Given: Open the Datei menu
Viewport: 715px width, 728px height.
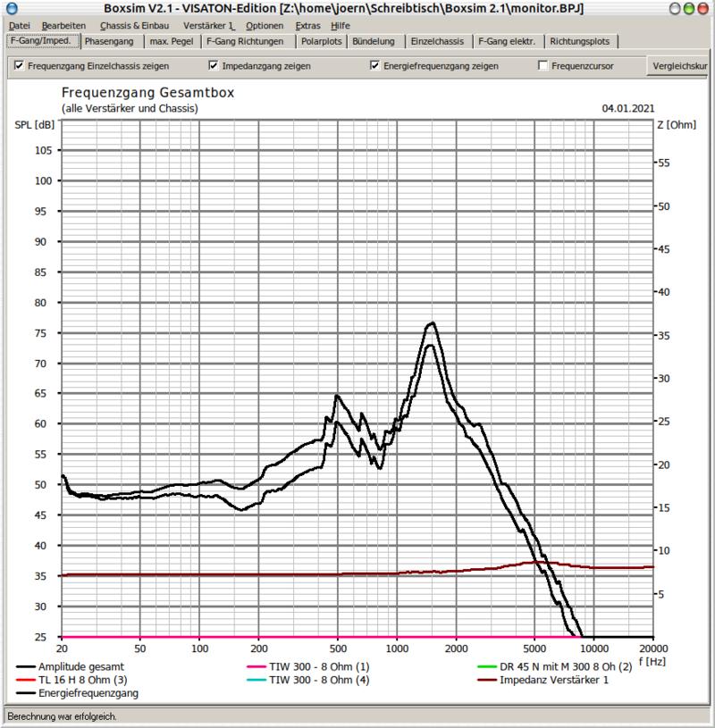Looking at the screenshot, I should point(19,26).
